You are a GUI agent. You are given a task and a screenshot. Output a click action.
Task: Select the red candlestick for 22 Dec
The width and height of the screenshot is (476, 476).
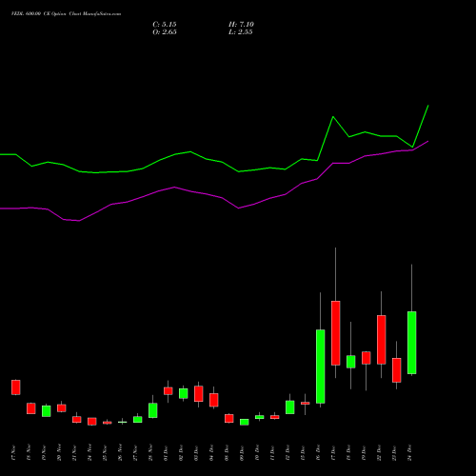click(382, 340)
